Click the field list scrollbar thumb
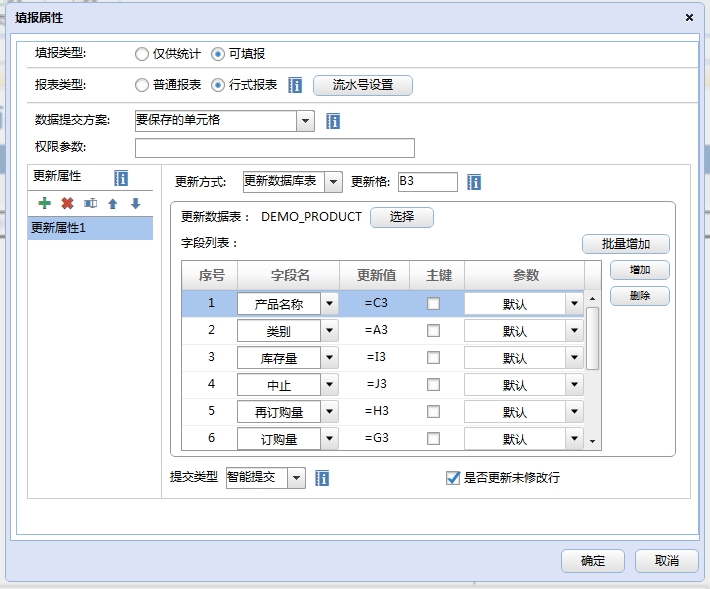Screen dimensions: 710x589 pos(592,338)
